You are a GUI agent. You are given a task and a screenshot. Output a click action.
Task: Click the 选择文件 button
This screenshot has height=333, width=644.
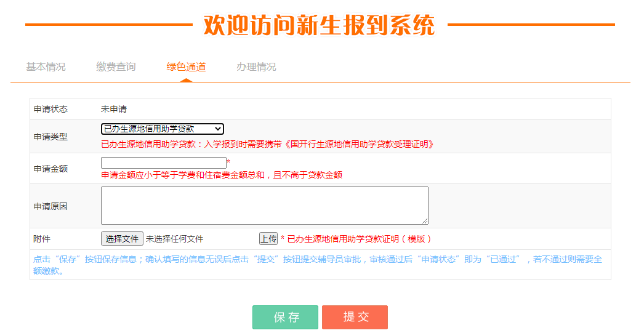(122, 239)
